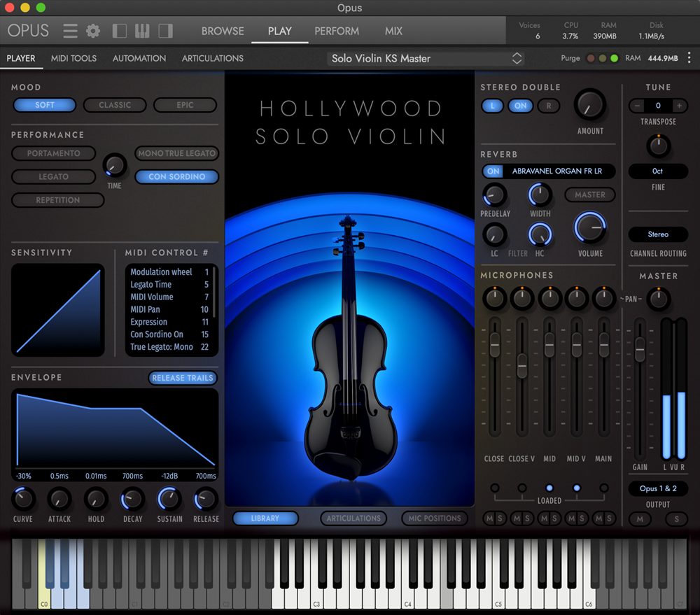Screen dimensions: 700x615
Task: Click the Stereo Double Amount knob
Action: click(x=589, y=105)
